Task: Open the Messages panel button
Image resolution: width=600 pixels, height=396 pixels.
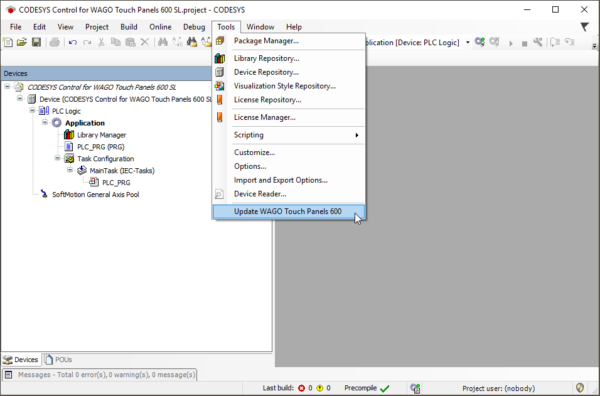Action: [100, 375]
